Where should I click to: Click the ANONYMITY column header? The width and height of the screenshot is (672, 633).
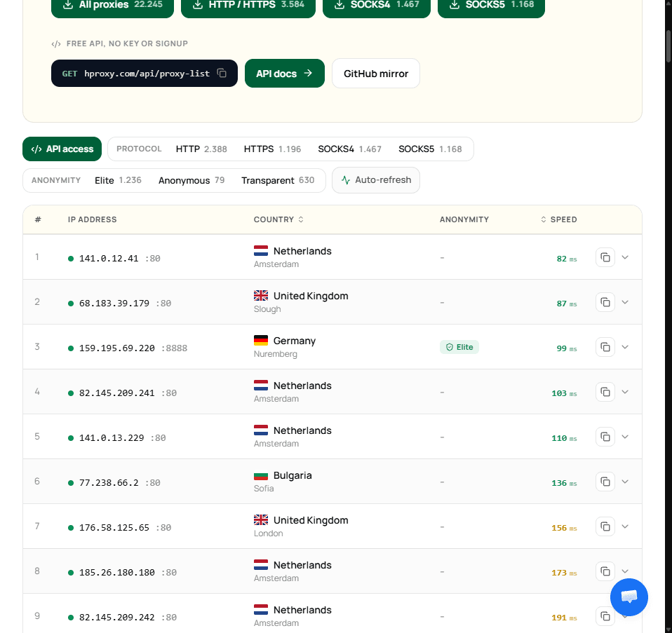click(464, 219)
